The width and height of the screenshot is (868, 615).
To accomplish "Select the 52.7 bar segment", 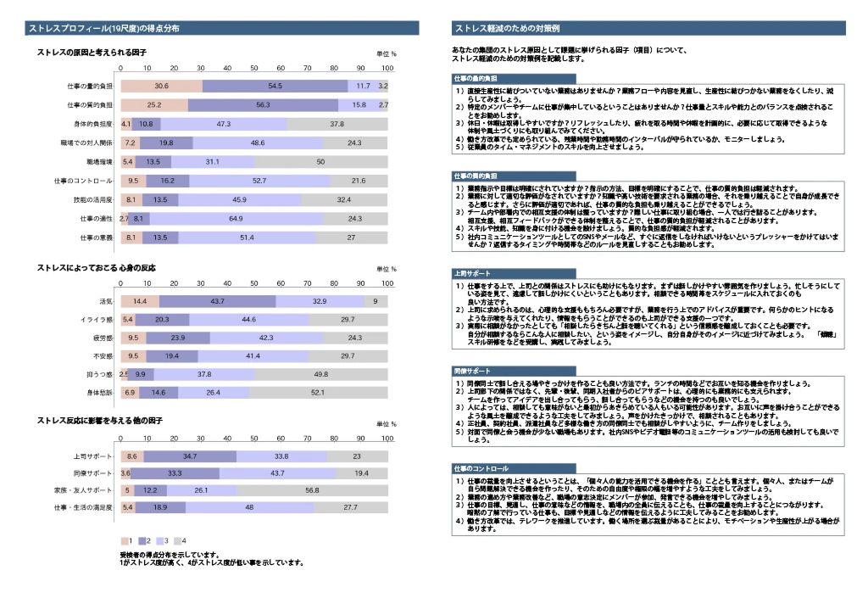I will click(259, 181).
